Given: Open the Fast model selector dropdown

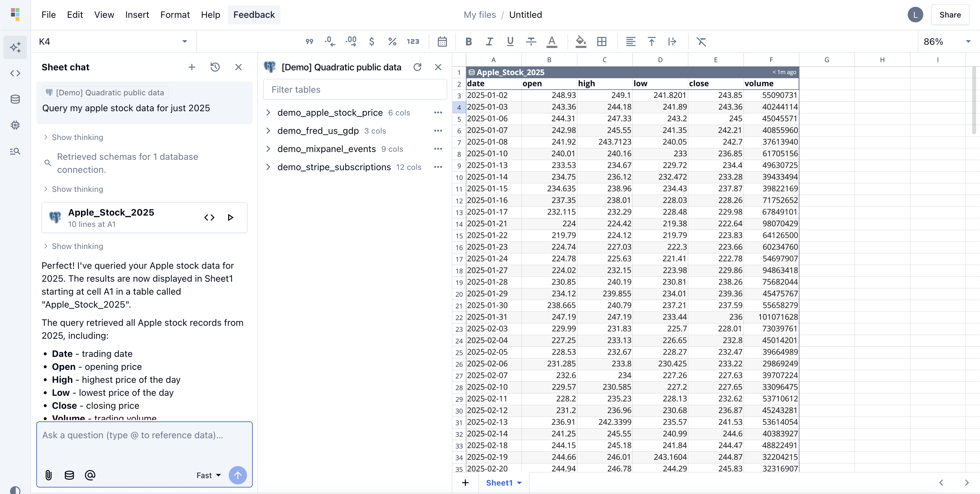Looking at the screenshot, I should click(208, 475).
